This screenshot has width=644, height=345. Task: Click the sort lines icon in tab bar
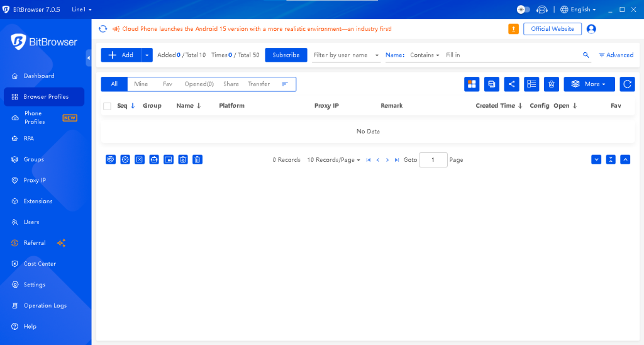coord(285,84)
